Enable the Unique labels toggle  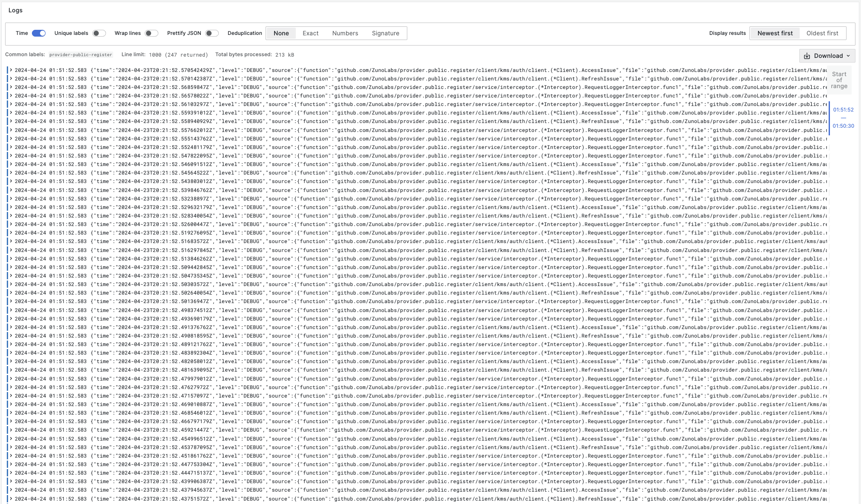click(x=99, y=33)
